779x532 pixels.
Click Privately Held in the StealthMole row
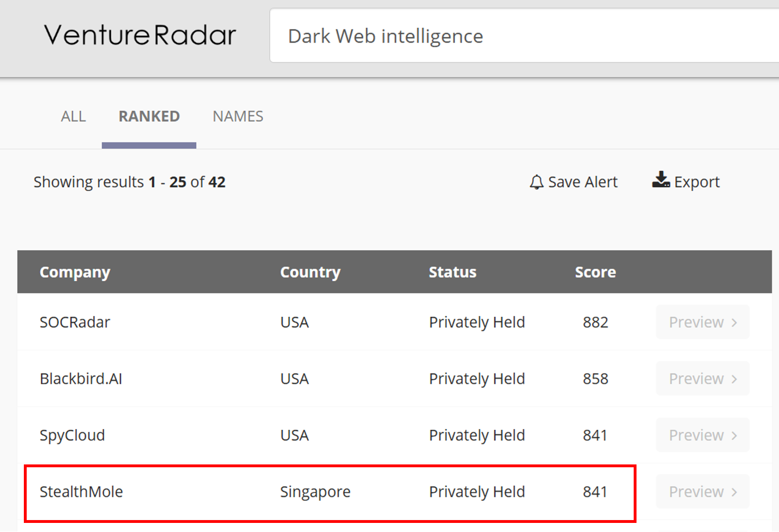point(477,492)
